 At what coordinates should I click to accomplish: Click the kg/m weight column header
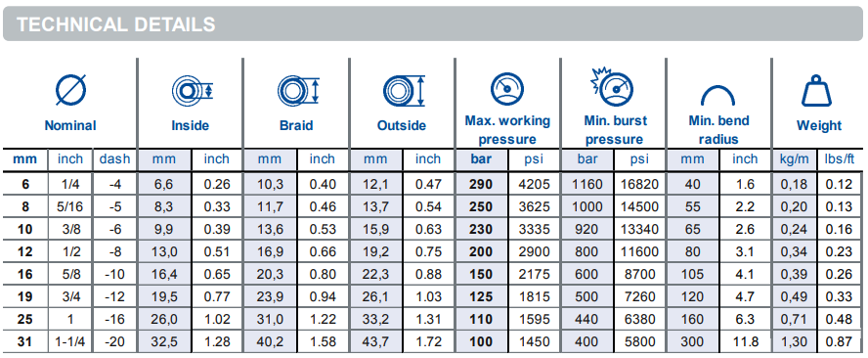(x=794, y=159)
